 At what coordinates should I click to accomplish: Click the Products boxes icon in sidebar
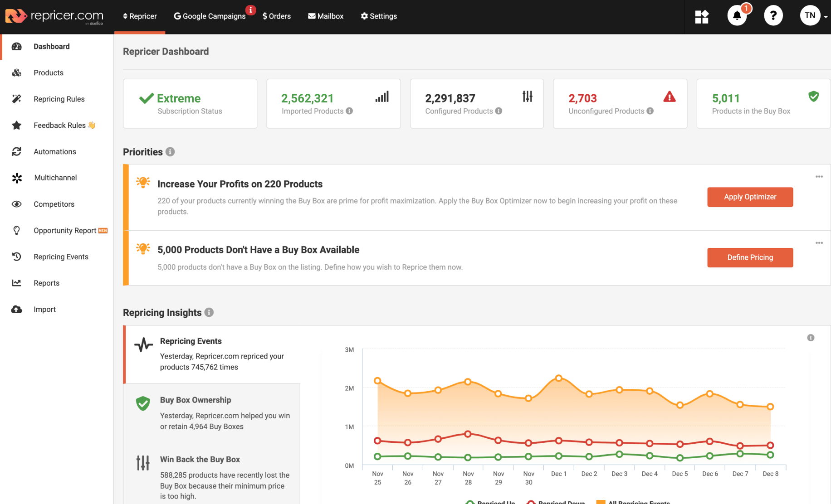(17, 73)
